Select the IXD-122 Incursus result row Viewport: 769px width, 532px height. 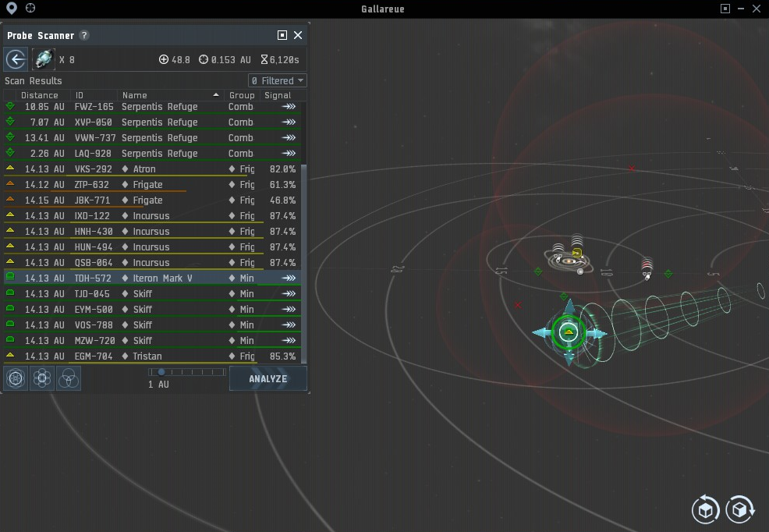[152, 216]
